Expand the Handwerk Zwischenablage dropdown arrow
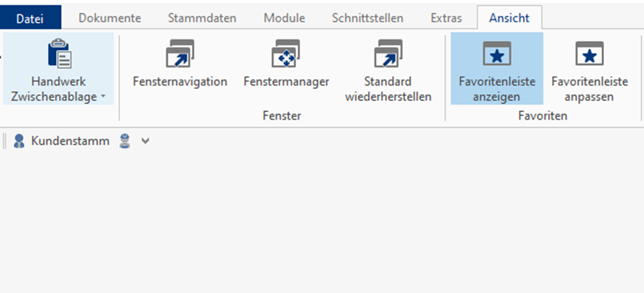 click(x=103, y=97)
